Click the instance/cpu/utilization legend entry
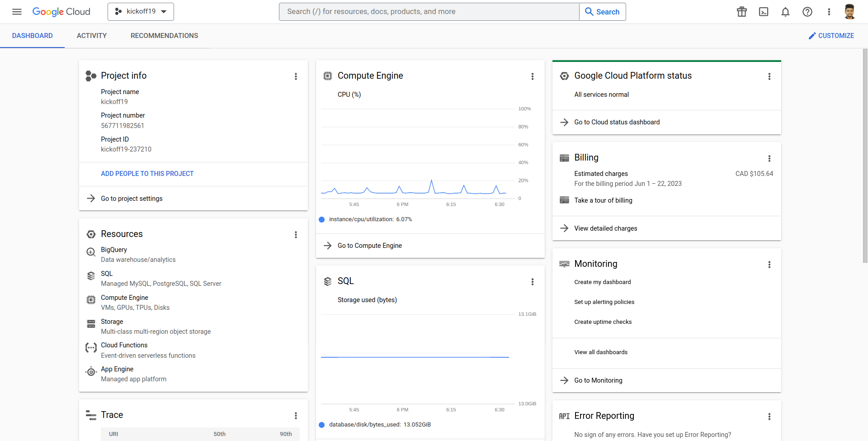This screenshot has width=868, height=441. (365, 219)
